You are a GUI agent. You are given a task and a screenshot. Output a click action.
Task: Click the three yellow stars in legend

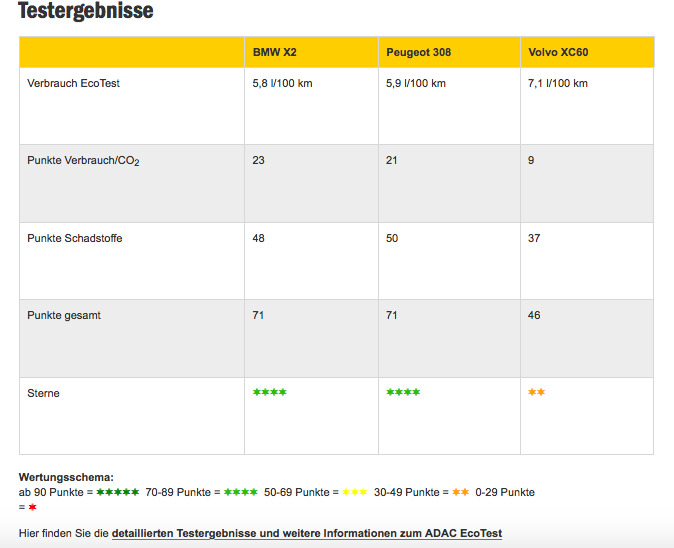tap(354, 492)
